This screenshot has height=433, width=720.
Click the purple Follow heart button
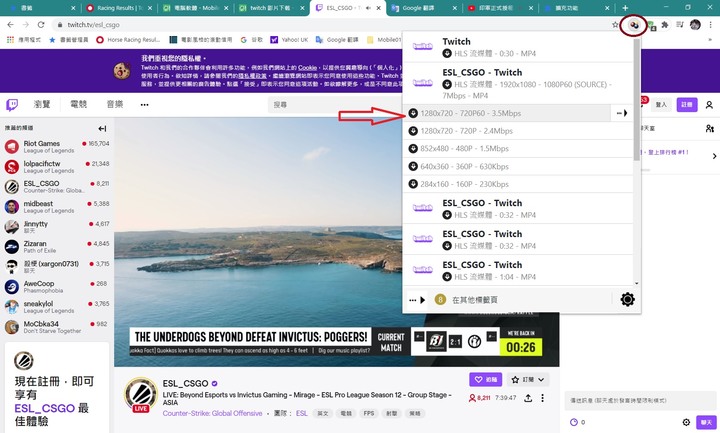pyautogui.click(x=485, y=380)
